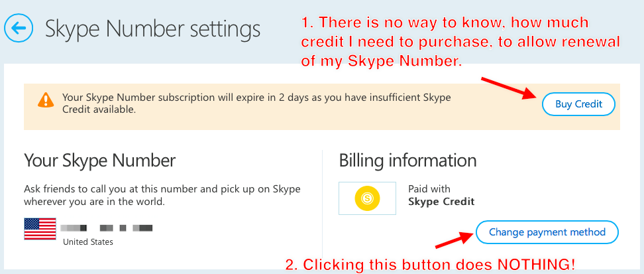The height and width of the screenshot is (274, 644).
Task: Click the bold Skype Credit payment text
Action: [441, 202]
